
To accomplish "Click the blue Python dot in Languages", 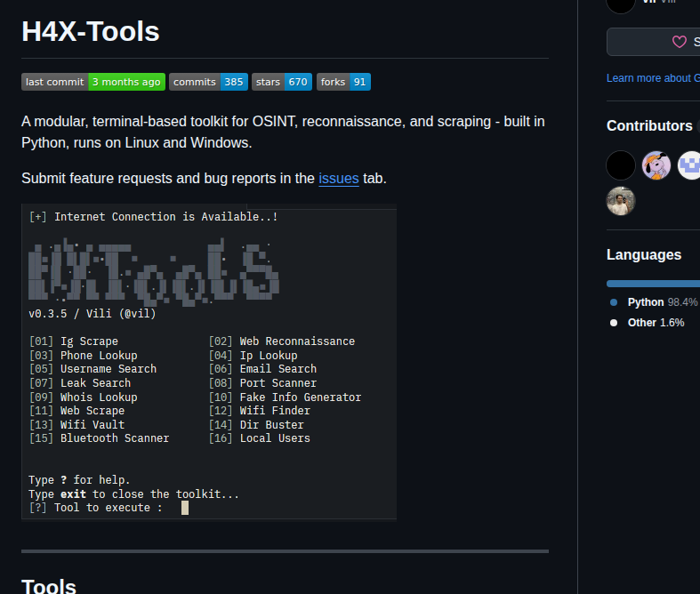I will tap(614, 302).
